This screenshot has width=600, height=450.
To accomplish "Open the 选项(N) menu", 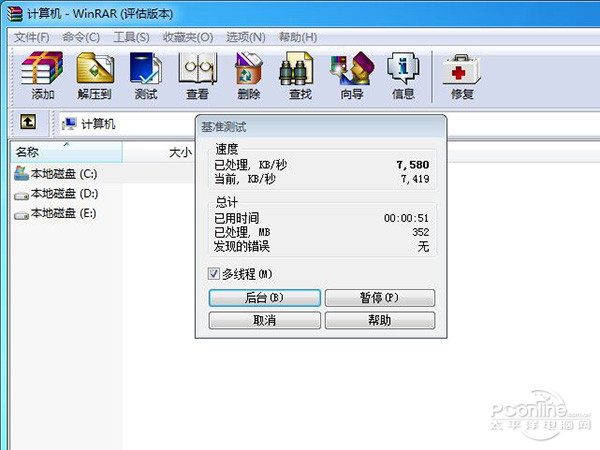I will point(246,37).
